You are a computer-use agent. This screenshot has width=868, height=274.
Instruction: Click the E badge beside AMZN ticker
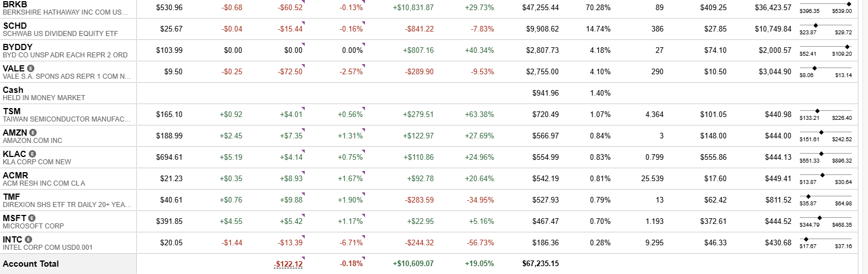[33, 132]
